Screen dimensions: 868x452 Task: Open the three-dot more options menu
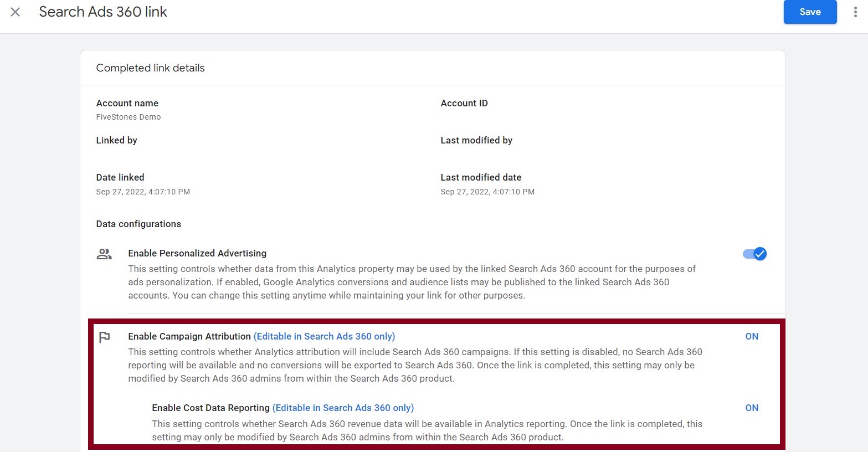click(x=855, y=12)
